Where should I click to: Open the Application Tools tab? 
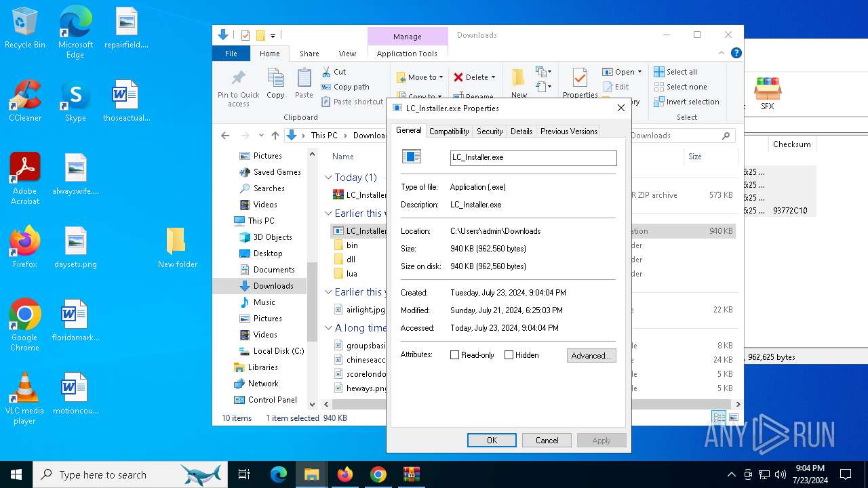point(408,54)
